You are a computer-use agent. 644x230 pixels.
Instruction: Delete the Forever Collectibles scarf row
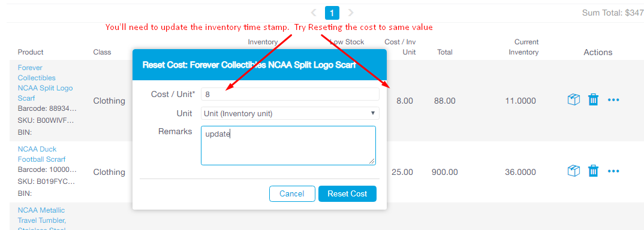tap(593, 99)
